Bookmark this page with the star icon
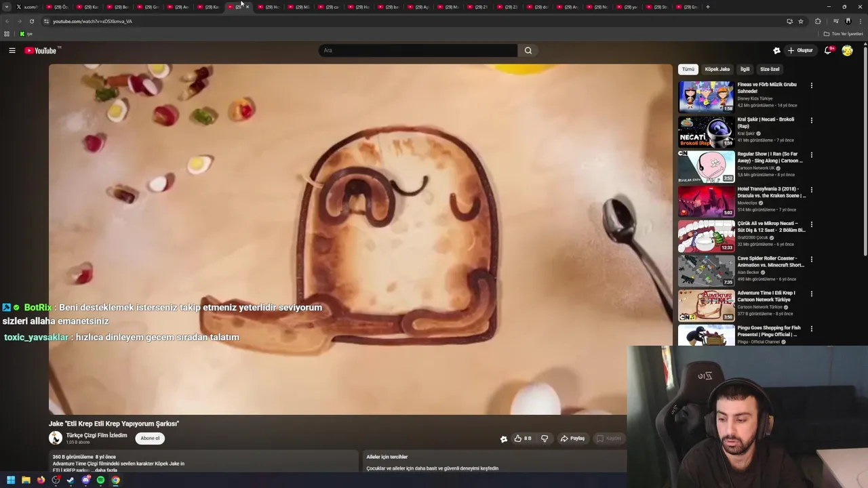 point(801,21)
